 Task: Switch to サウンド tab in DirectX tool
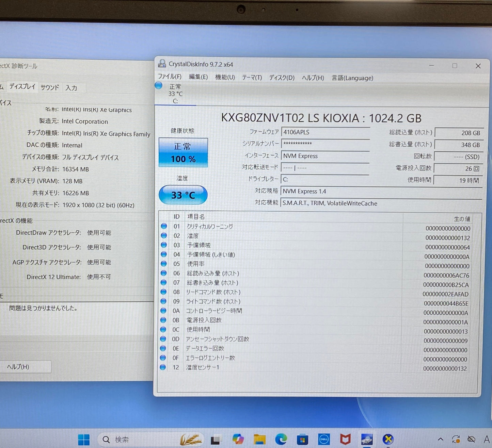click(50, 87)
